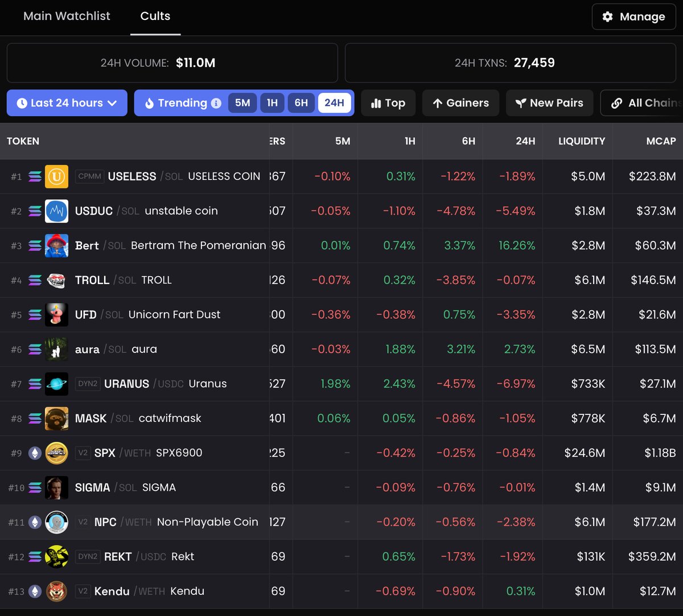Viewport: 683px width, 616px height.
Task: Click the bar chart icon in Top
Action: [376, 103]
